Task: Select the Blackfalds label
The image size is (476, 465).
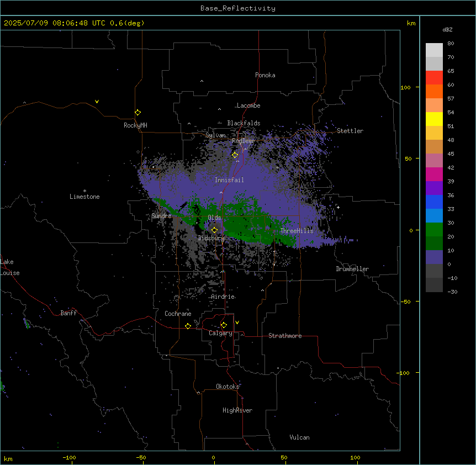Action: 244,123
